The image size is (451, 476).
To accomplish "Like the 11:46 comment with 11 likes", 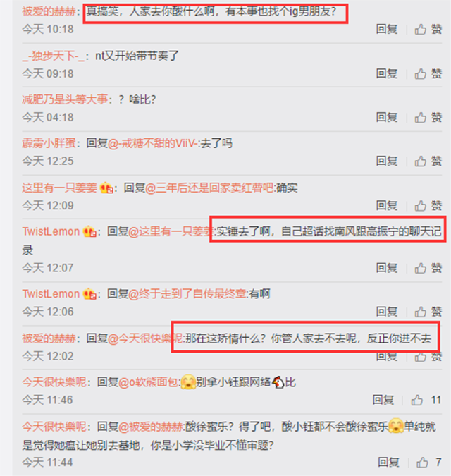I will click(x=426, y=400).
